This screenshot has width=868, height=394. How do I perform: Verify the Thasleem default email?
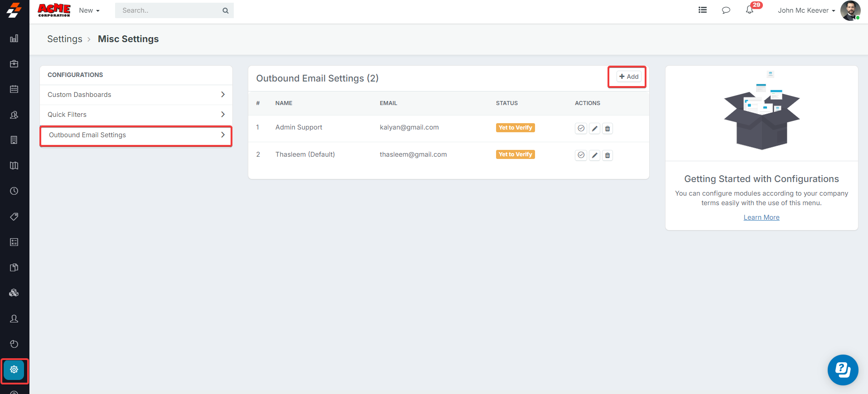click(x=581, y=155)
